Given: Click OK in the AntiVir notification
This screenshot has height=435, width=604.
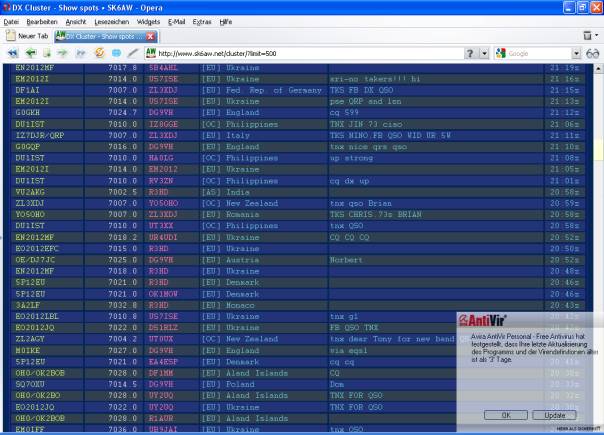Looking at the screenshot, I should click(506, 415).
